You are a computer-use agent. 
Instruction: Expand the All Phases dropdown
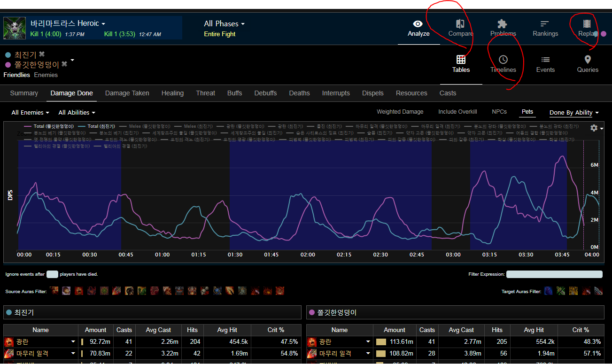(224, 23)
